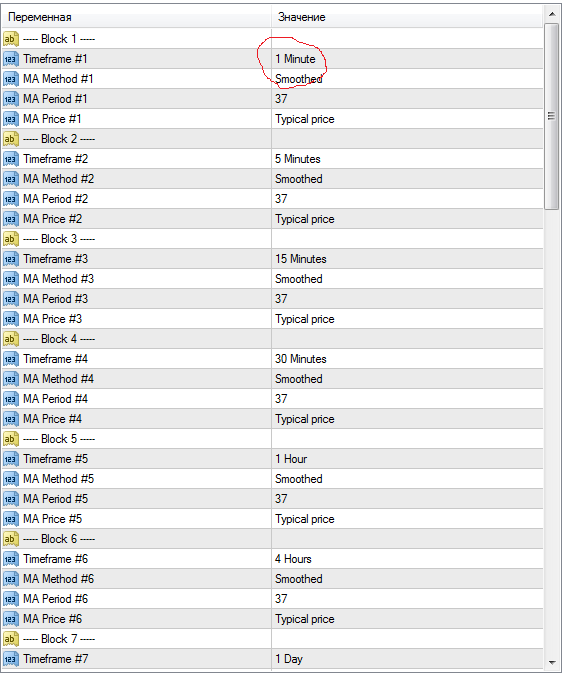Click the 123 icon beside MA Price #1

[11, 119]
